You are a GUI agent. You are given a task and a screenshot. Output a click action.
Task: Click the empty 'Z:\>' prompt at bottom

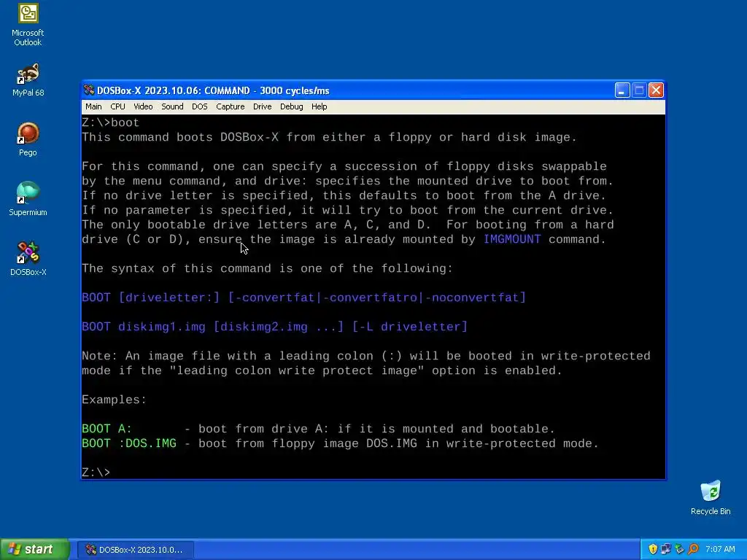tap(96, 472)
